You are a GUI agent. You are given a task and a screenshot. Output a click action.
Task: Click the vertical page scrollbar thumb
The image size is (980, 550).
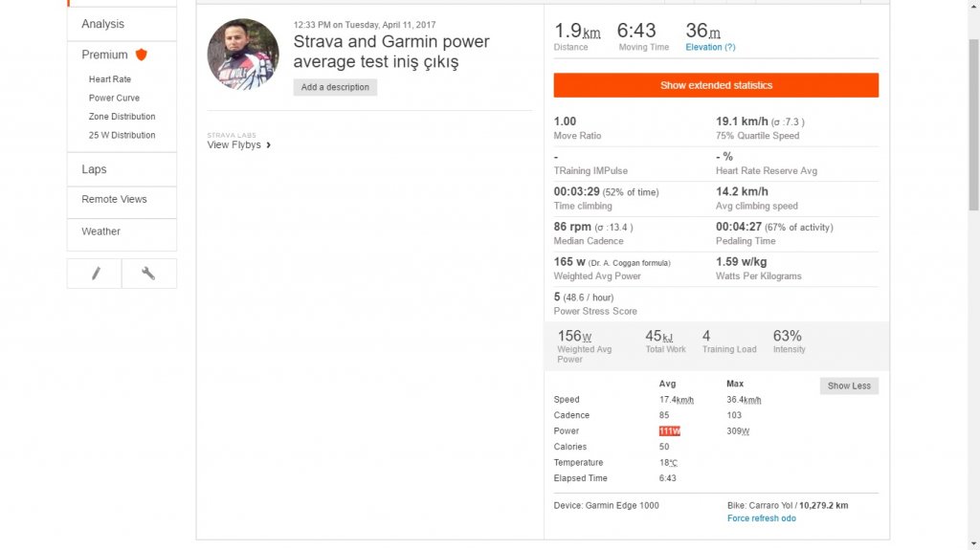tap(973, 124)
